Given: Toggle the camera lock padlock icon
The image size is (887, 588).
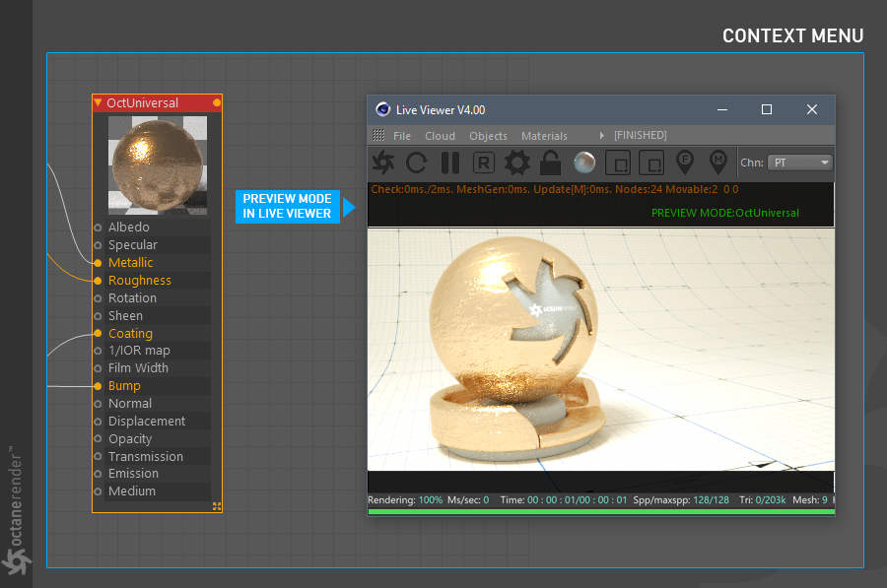Looking at the screenshot, I should [550, 163].
